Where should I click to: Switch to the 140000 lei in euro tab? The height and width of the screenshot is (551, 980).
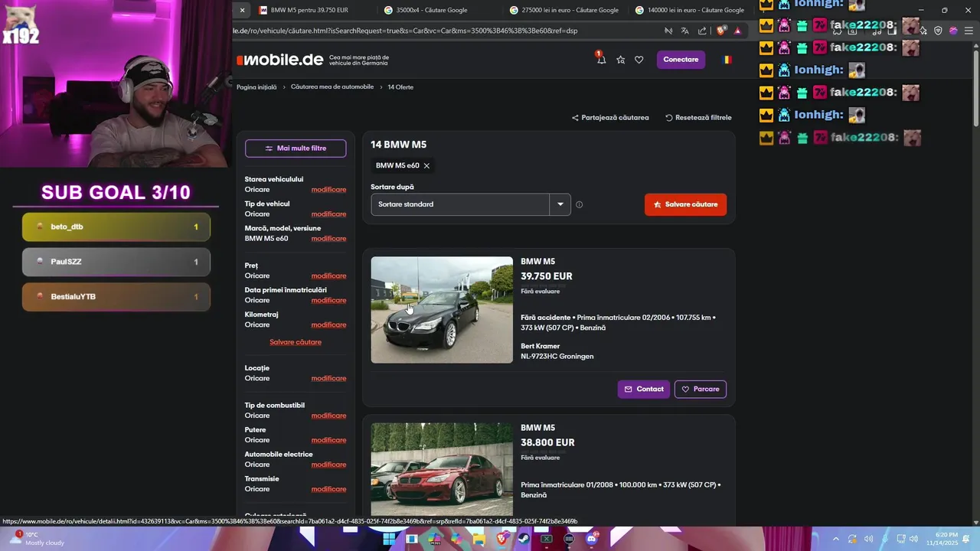point(690,10)
